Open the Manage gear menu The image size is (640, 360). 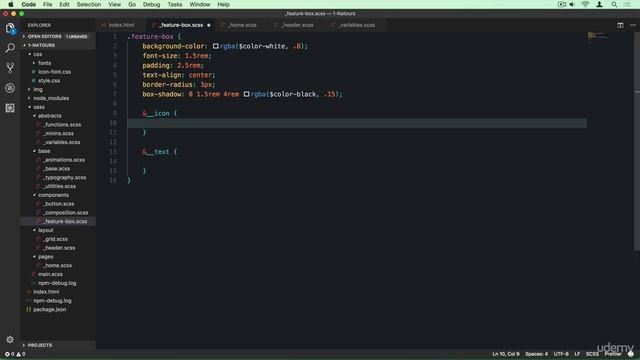pyautogui.click(x=10, y=339)
